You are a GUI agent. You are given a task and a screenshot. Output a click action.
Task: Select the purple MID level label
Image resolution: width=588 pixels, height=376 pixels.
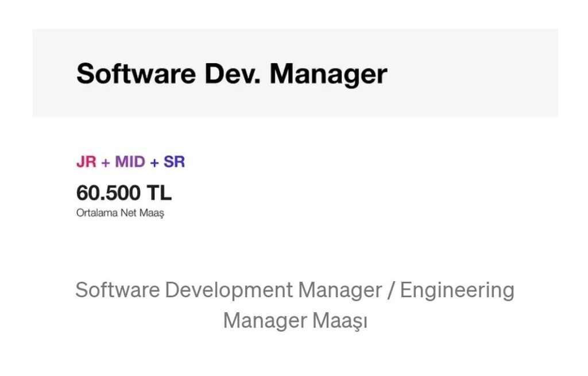point(130,162)
